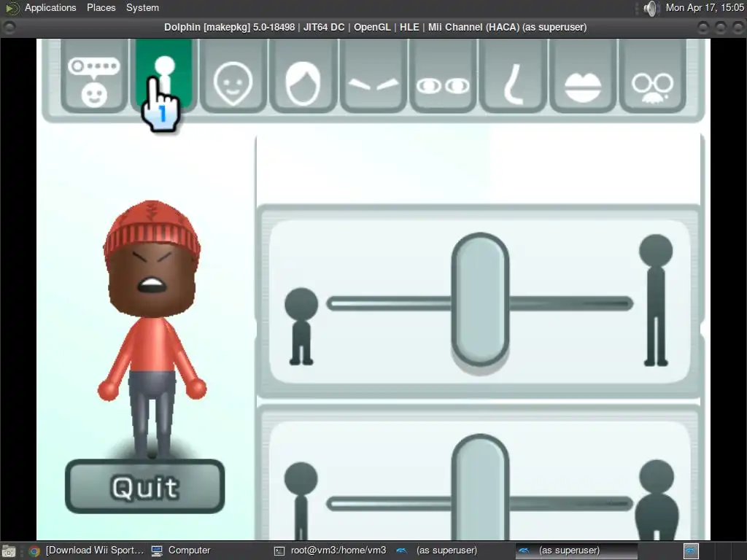Image resolution: width=747 pixels, height=560 pixels.
Task: Click the show desktop icon in taskbar
Action: [x=9, y=551]
